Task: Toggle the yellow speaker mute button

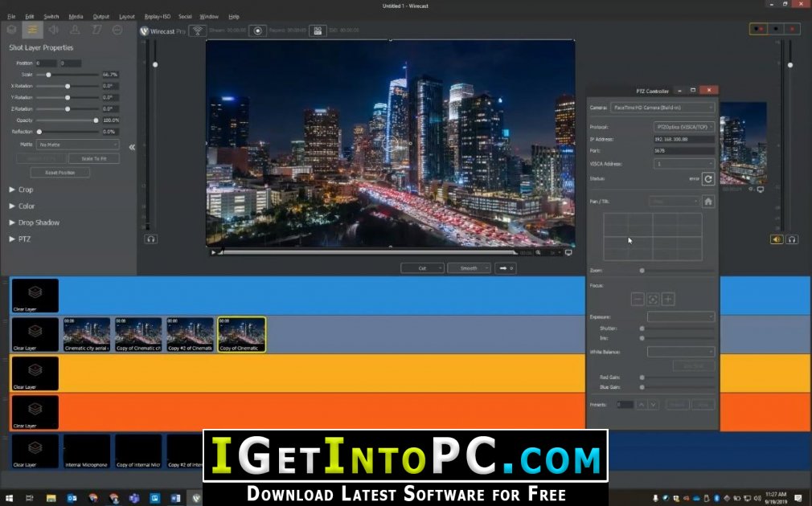Action: point(777,239)
